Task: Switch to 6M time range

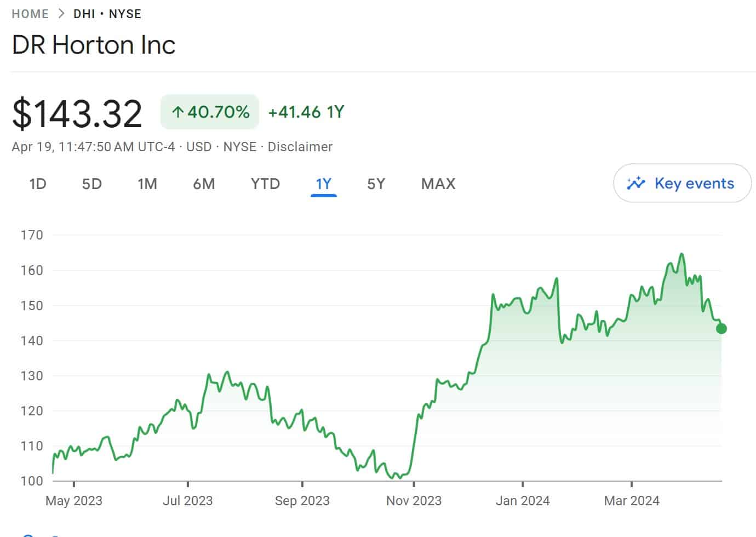Action: tap(204, 184)
